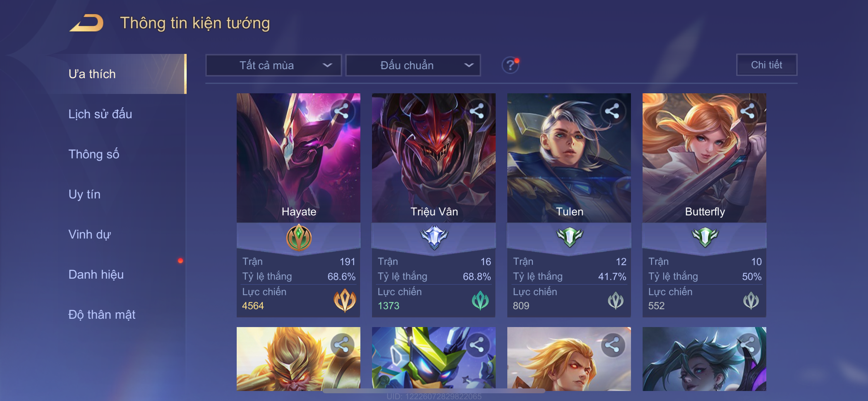The image size is (868, 401).
Task: Open the question mark help icon
Action: coord(510,65)
